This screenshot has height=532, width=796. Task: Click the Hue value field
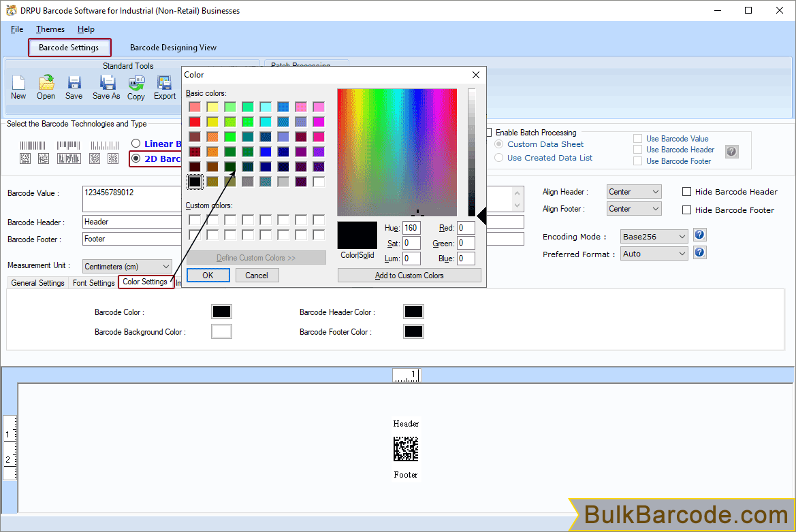pyautogui.click(x=412, y=228)
